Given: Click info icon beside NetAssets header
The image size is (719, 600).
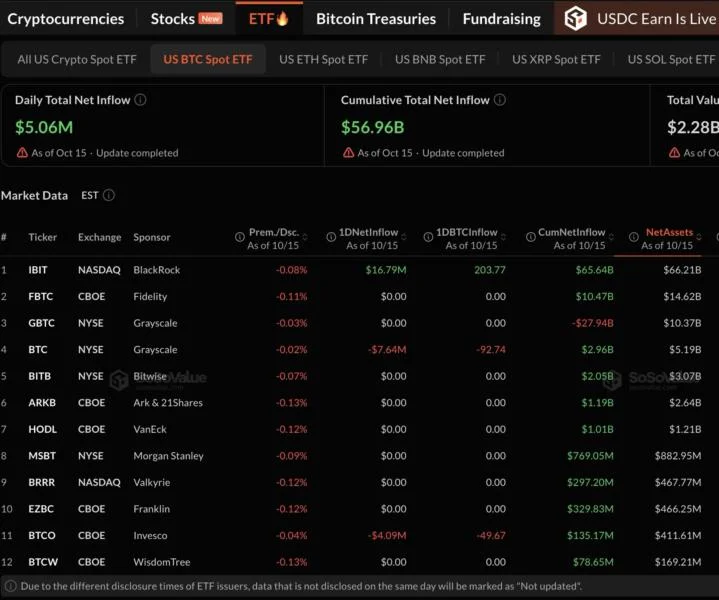Looking at the screenshot, I should tap(634, 237).
